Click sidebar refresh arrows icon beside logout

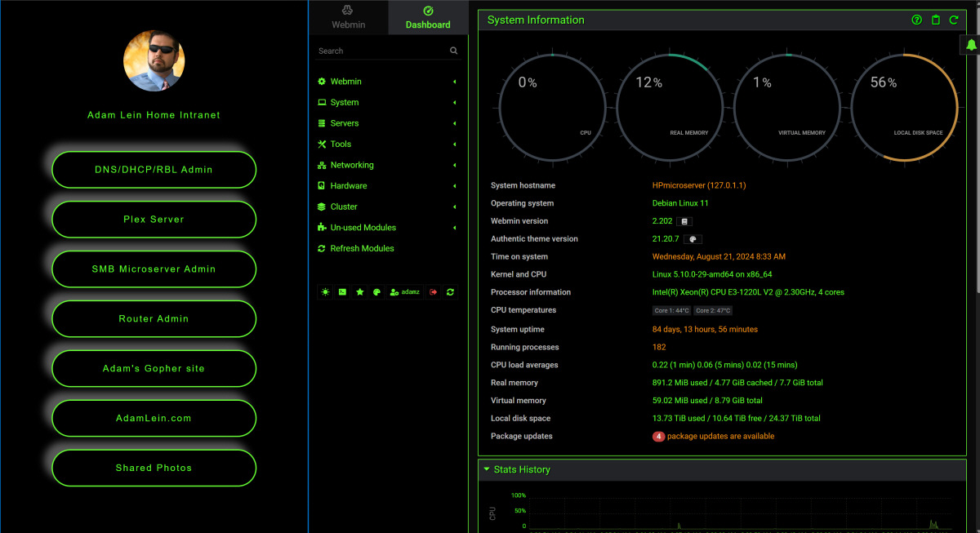450,291
